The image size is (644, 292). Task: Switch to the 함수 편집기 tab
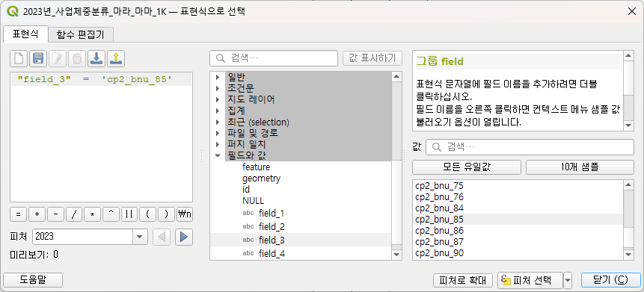point(81,35)
